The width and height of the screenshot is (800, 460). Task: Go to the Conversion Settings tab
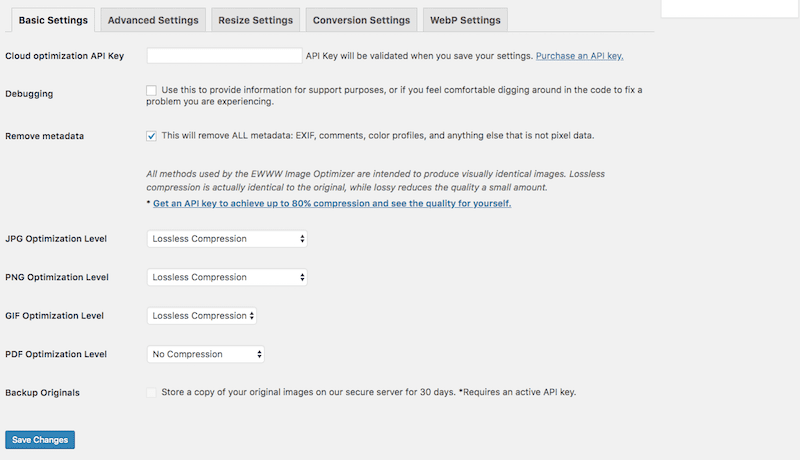[x=361, y=20]
